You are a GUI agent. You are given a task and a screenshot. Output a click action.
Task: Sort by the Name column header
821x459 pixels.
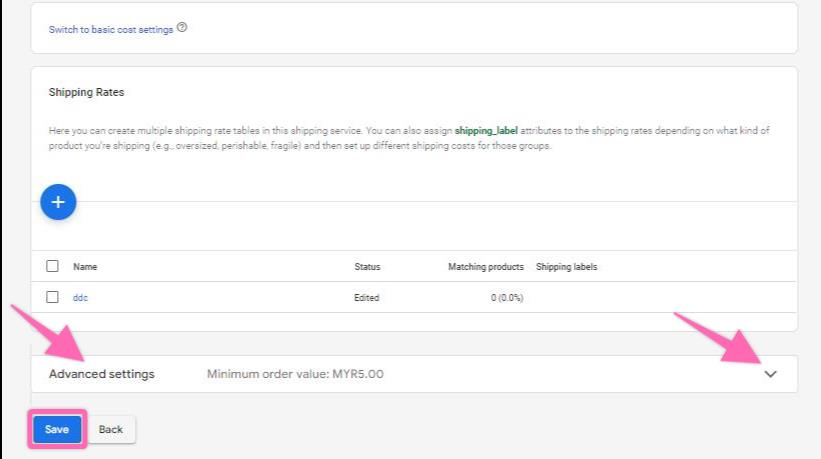coord(85,267)
